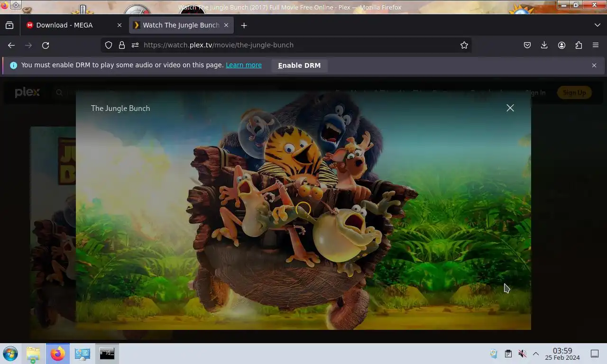Viewport: 607px width, 364px height.
Task: Open the terminal taskbar icon
Action: pos(107,354)
